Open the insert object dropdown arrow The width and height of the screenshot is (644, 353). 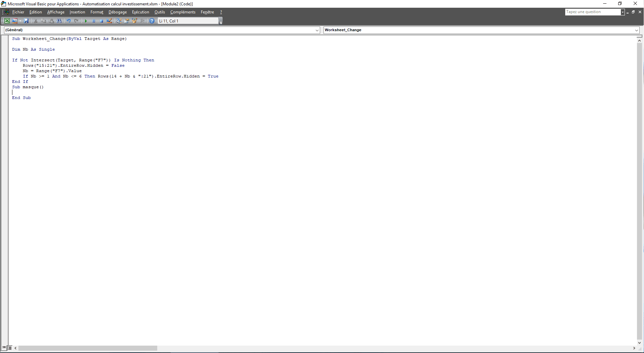pos(20,21)
